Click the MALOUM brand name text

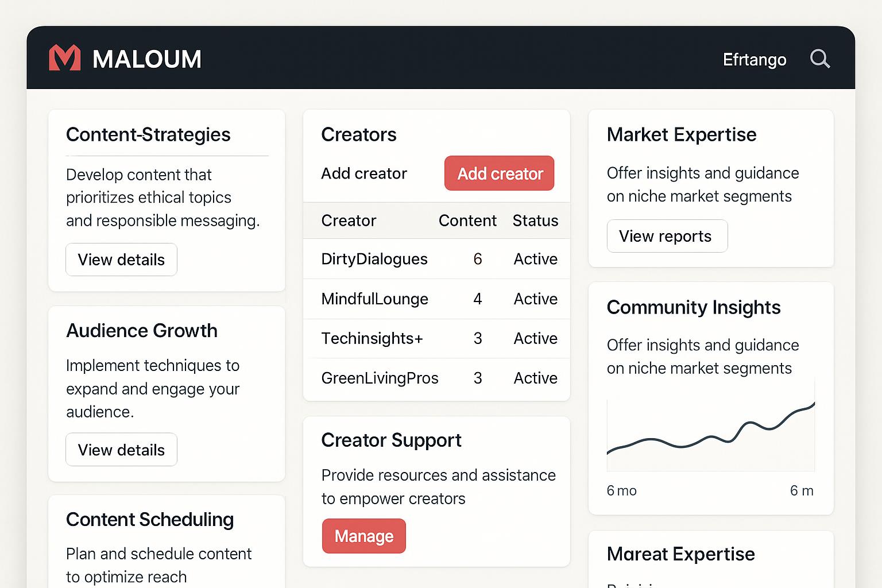coord(147,59)
